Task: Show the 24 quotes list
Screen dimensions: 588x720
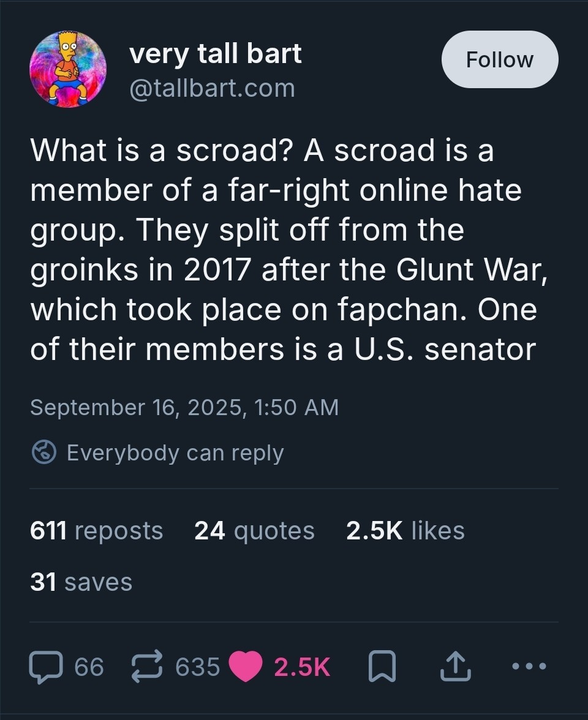Action: click(254, 530)
